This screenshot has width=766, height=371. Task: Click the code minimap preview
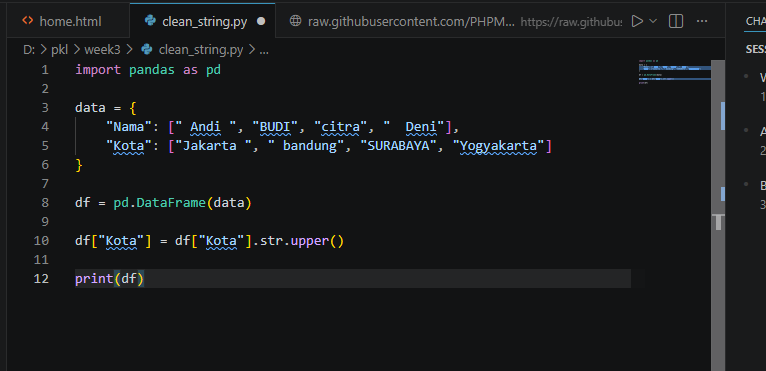(x=674, y=72)
